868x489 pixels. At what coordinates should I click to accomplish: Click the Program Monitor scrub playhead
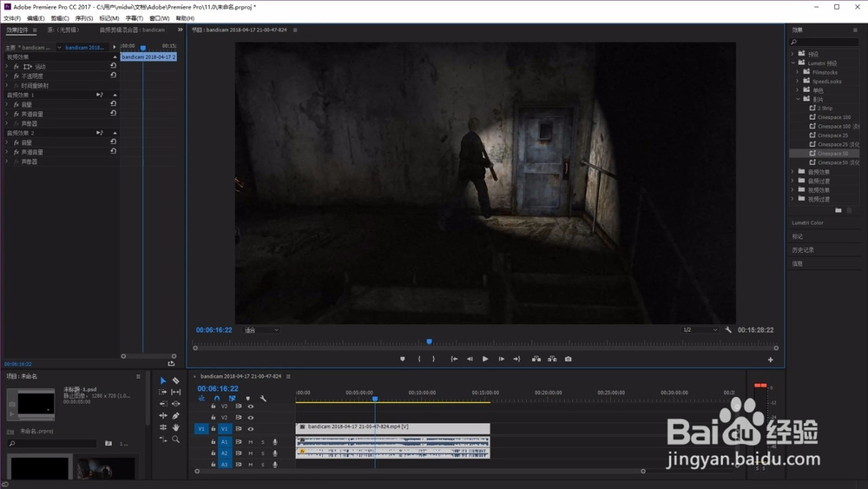point(429,341)
